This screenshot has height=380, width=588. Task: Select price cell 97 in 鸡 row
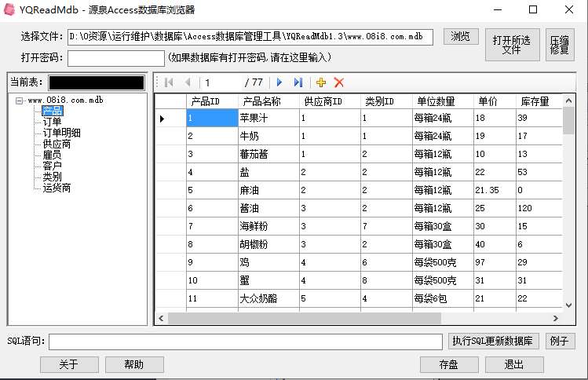[x=495, y=262]
